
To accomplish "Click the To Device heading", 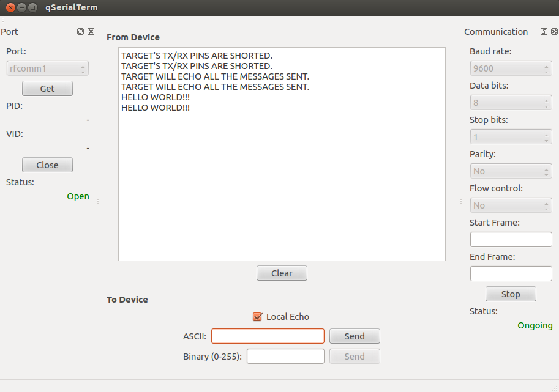I will 127,300.
